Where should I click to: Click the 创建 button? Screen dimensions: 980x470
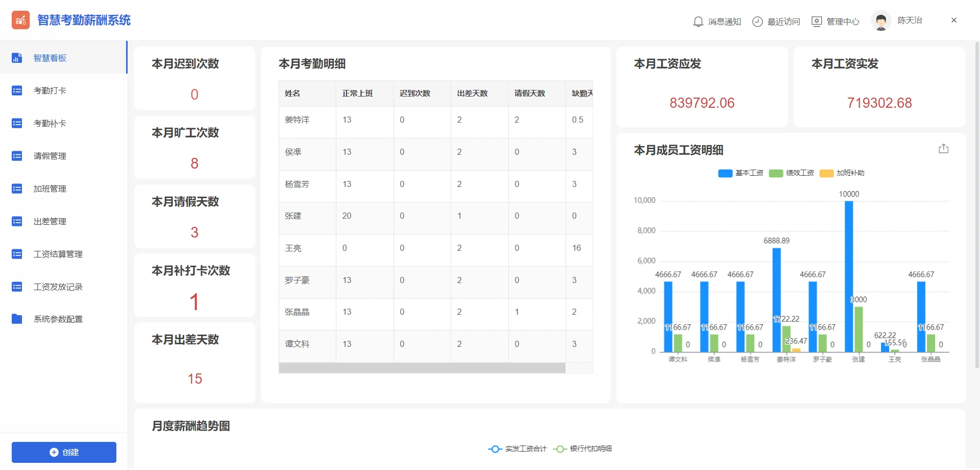[64, 453]
